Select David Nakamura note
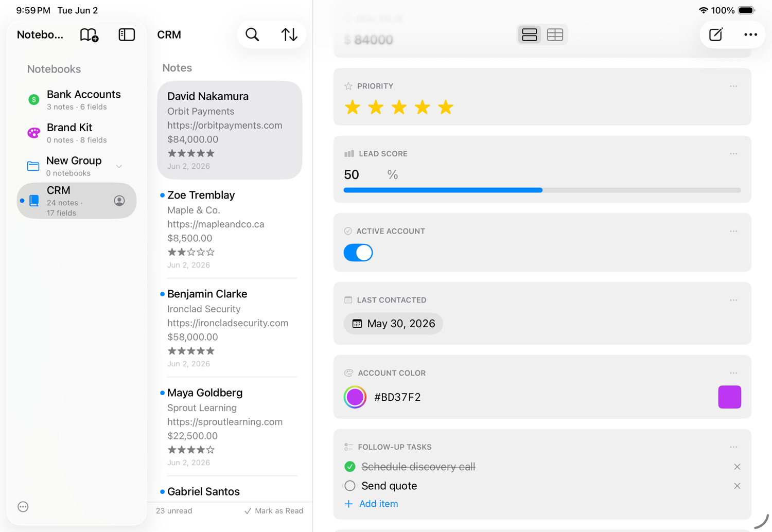The width and height of the screenshot is (772, 532). tap(230, 130)
